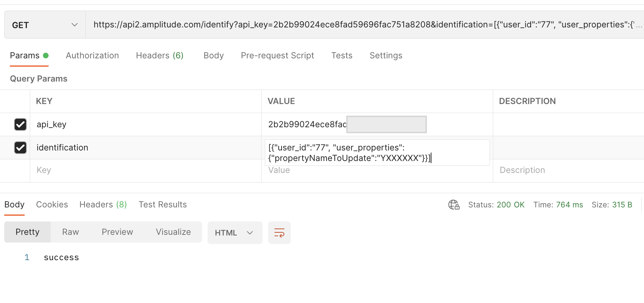644x303 pixels.
Task: Open the Test Results tab
Action: click(x=163, y=205)
